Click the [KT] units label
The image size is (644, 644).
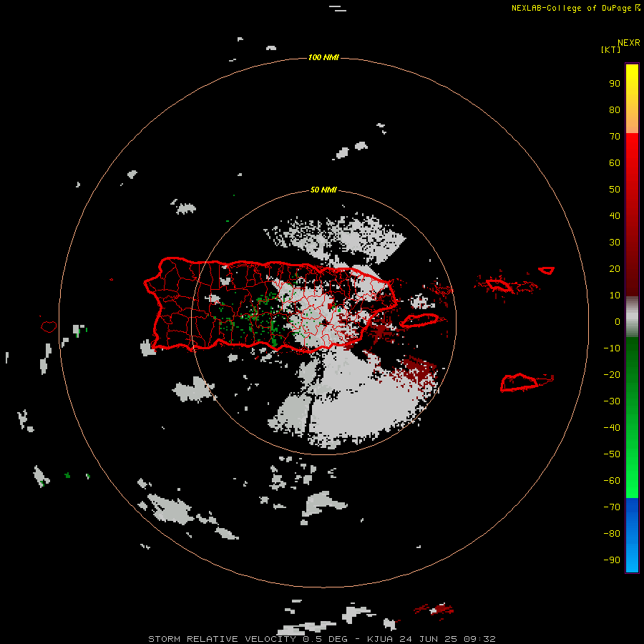pyautogui.click(x=610, y=49)
